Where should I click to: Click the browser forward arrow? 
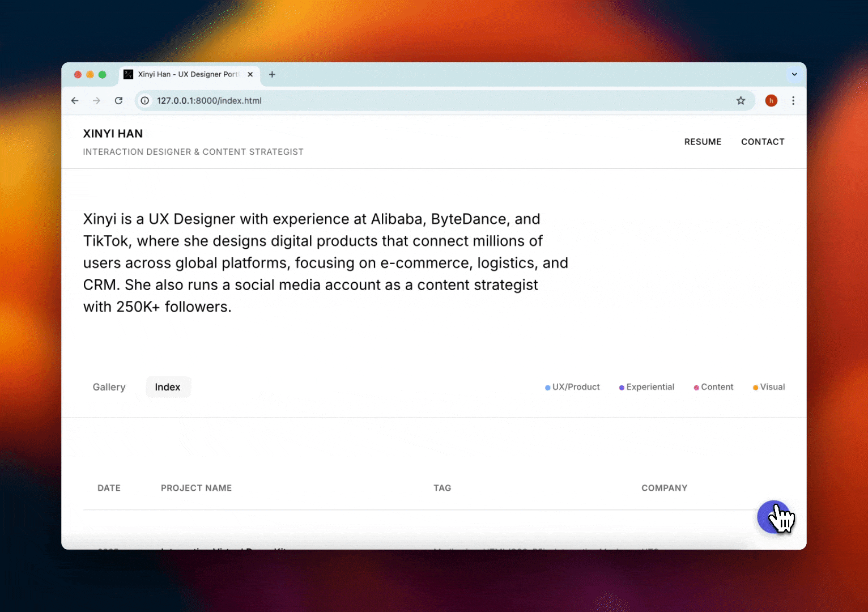click(x=96, y=101)
